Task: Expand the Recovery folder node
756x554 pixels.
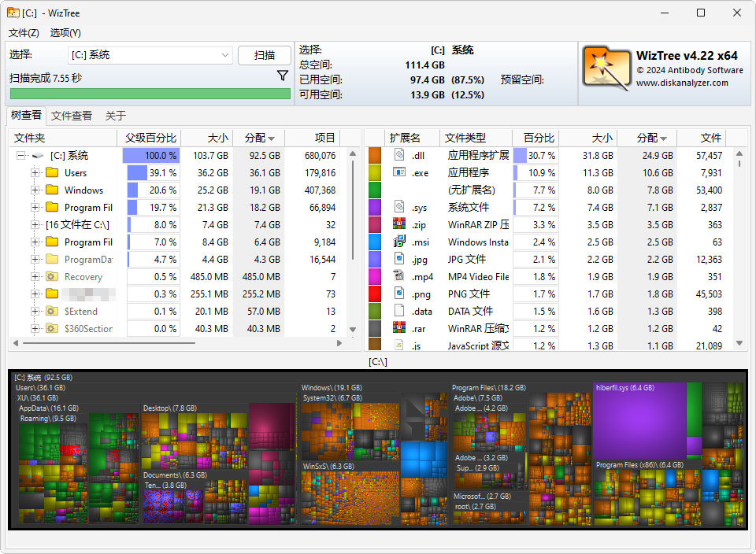Action: (x=35, y=276)
